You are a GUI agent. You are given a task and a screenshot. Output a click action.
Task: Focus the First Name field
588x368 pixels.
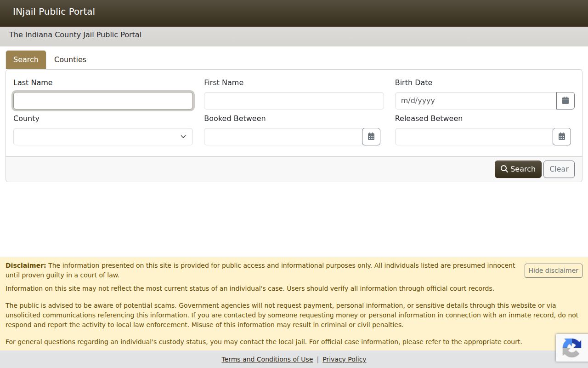[x=294, y=101]
